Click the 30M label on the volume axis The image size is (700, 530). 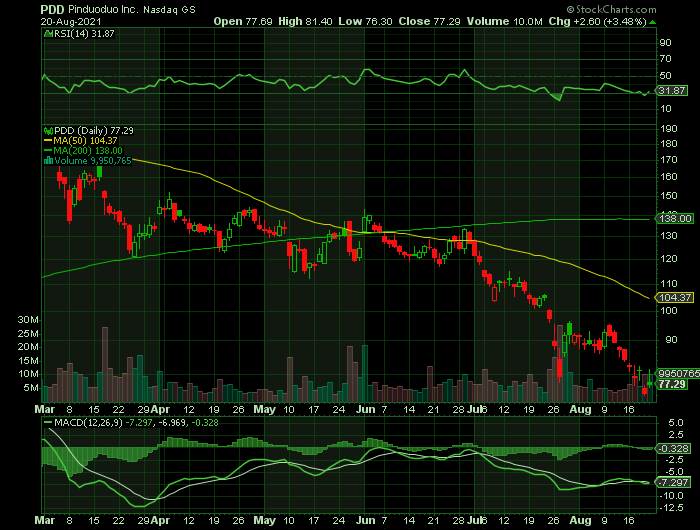[28, 320]
